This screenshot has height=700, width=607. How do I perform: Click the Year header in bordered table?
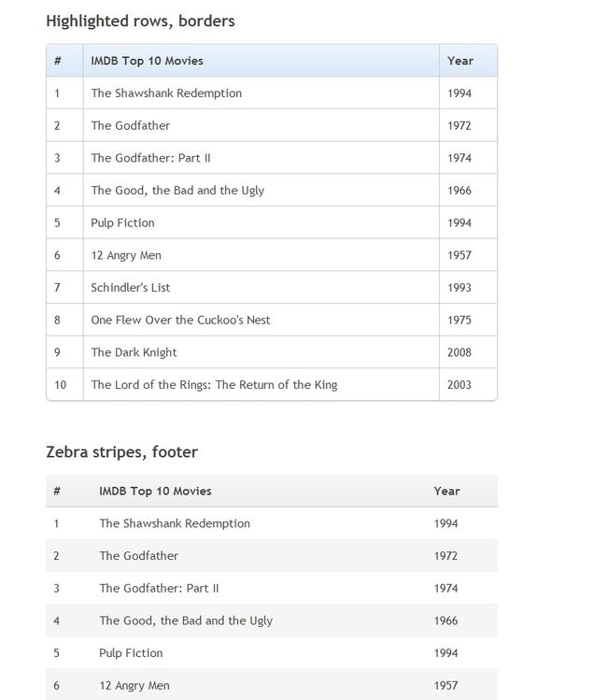click(x=460, y=61)
